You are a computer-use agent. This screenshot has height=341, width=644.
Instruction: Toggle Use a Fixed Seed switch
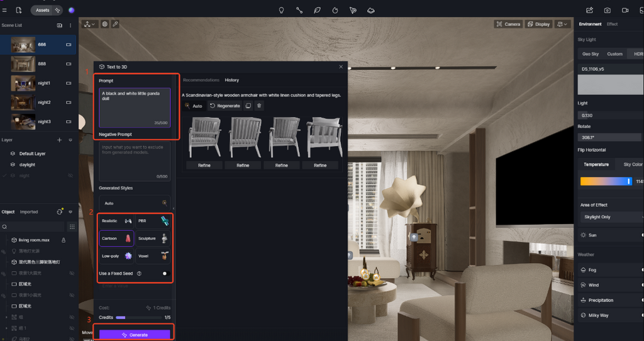pyautogui.click(x=165, y=274)
